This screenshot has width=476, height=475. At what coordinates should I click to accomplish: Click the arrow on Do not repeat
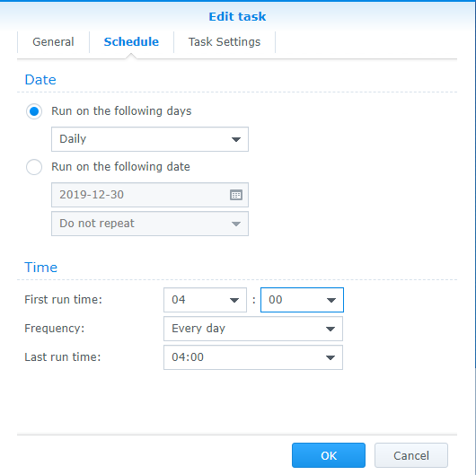[236, 224]
